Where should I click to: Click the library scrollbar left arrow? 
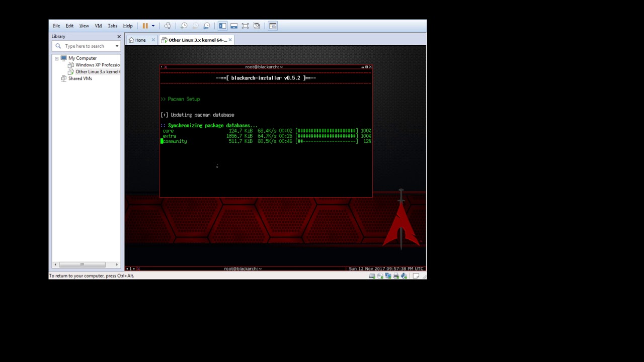pyautogui.click(x=55, y=264)
